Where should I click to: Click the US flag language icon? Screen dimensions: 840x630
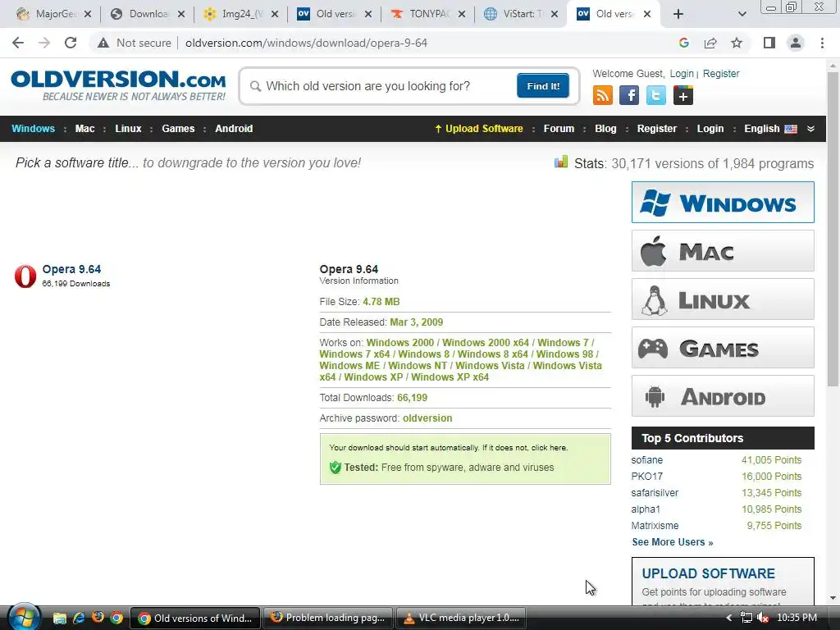(791, 129)
